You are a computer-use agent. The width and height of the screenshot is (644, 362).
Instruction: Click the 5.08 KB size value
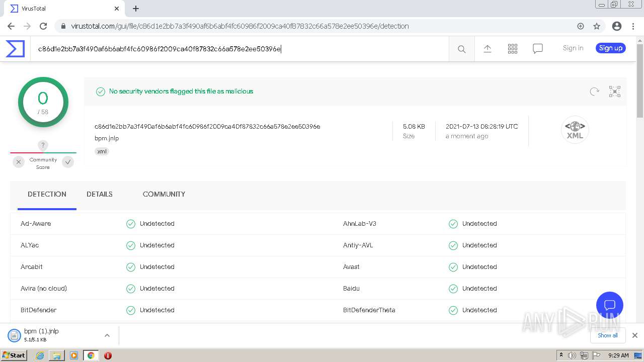pyautogui.click(x=414, y=127)
